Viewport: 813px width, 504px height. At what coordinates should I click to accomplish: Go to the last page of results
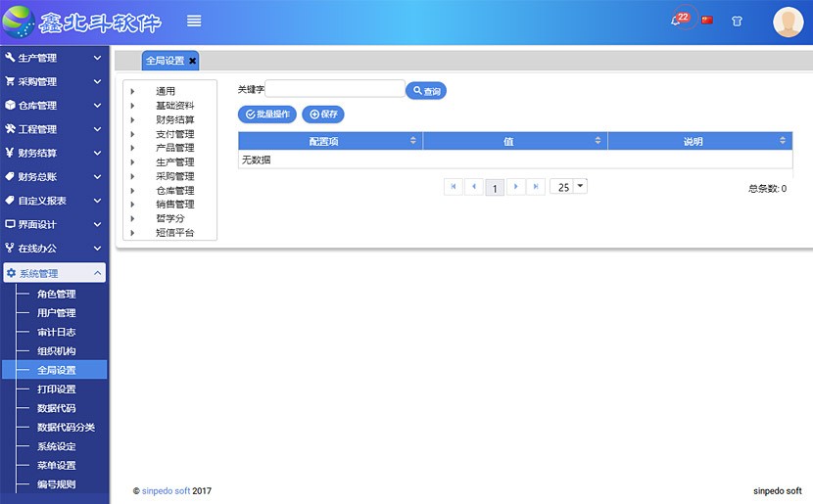[x=536, y=186]
